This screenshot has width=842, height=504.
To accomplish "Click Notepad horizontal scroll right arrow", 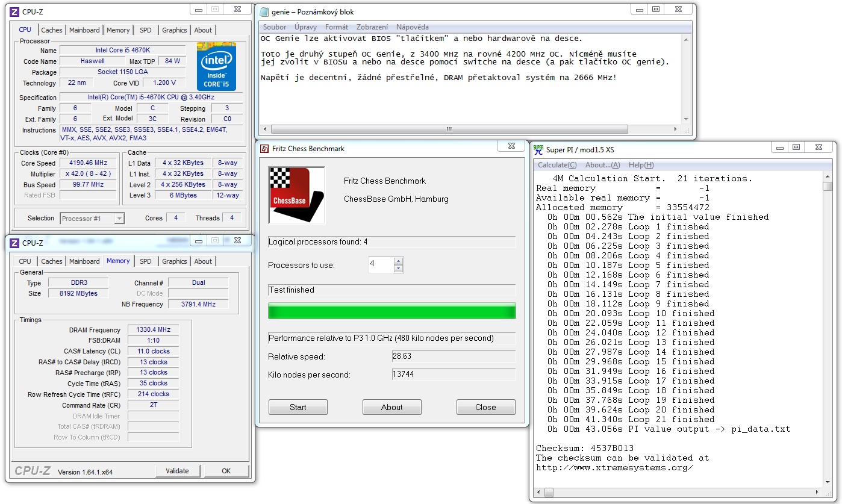I will click(x=677, y=129).
